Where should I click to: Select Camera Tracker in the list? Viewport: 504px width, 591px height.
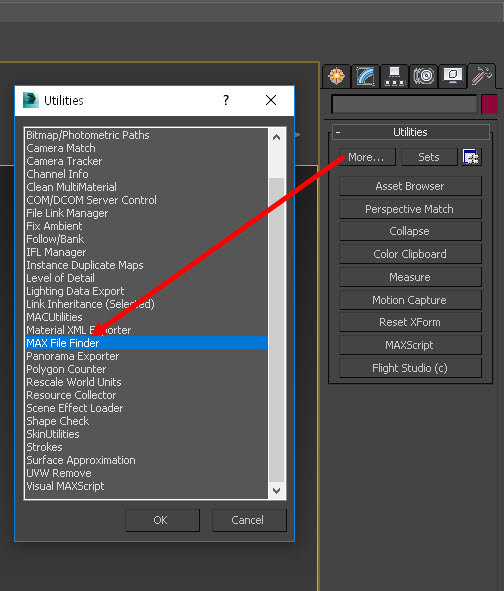(x=146, y=161)
